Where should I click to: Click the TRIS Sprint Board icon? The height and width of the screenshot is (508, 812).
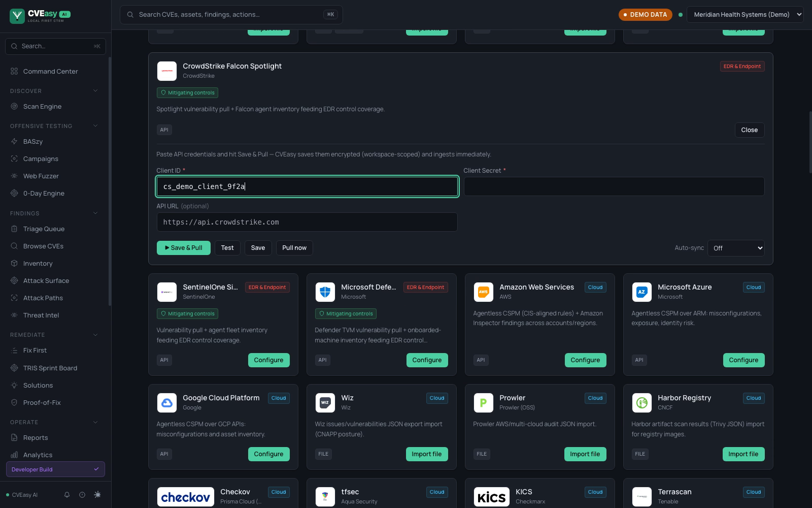(14, 368)
